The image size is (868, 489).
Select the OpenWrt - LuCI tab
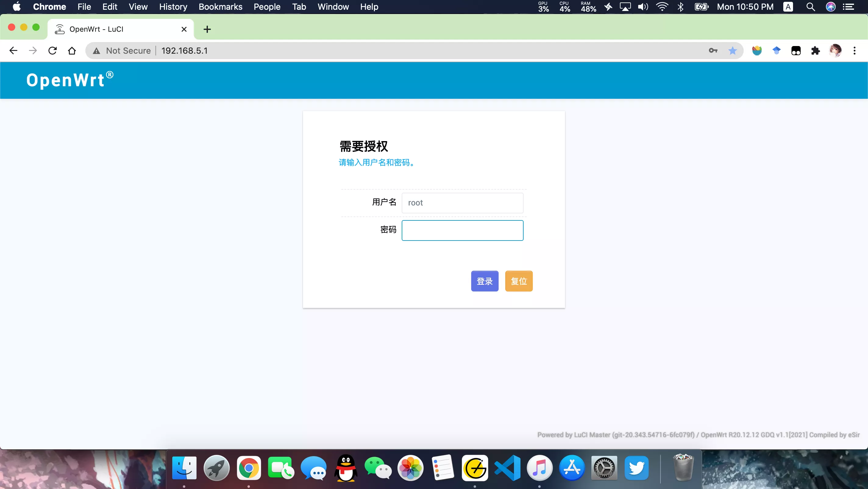[x=121, y=29]
